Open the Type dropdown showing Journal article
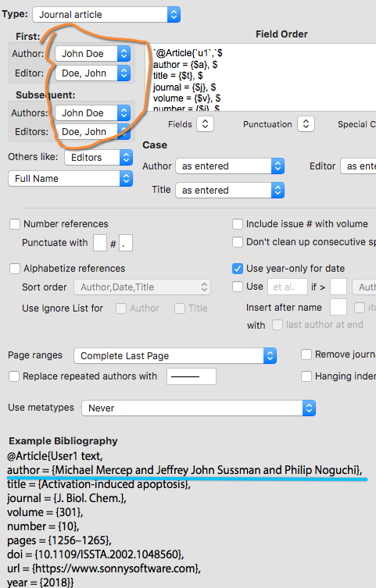376x588 pixels. pyautogui.click(x=106, y=15)
